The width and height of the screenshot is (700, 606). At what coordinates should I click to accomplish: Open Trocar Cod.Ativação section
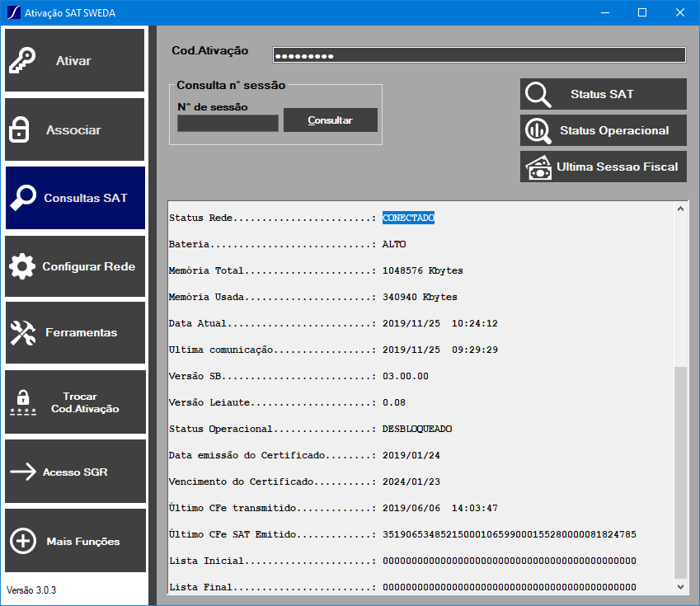point(76,402)
